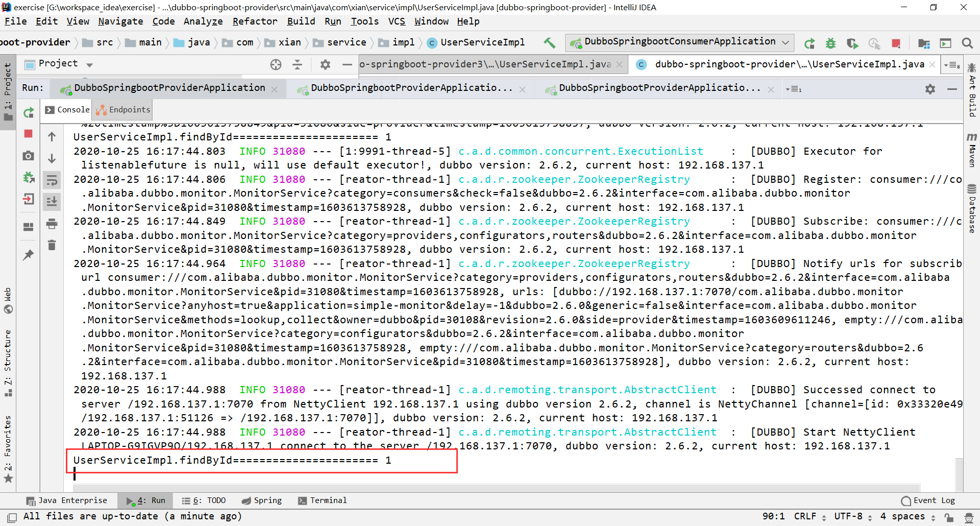Click the tool windows quick access icon in status bar
The width and height of the screenshot is (980, 526).
point(12,517)
